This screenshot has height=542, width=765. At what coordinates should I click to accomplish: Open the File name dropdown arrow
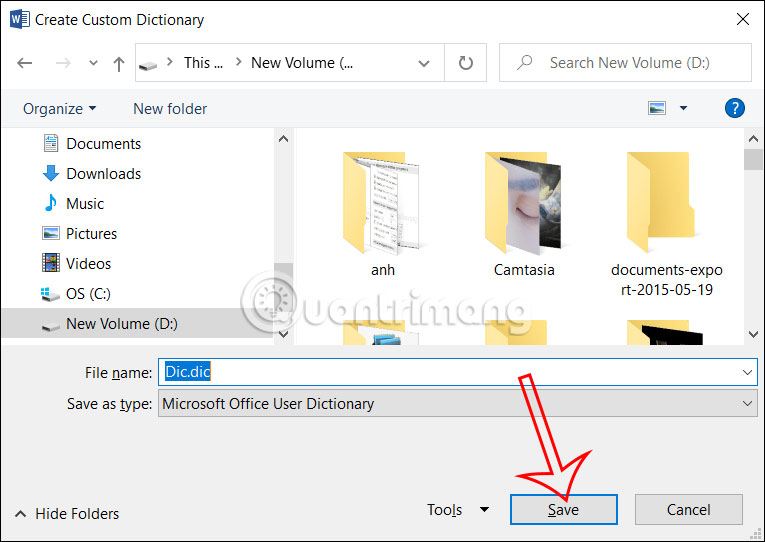coord(747,372)
